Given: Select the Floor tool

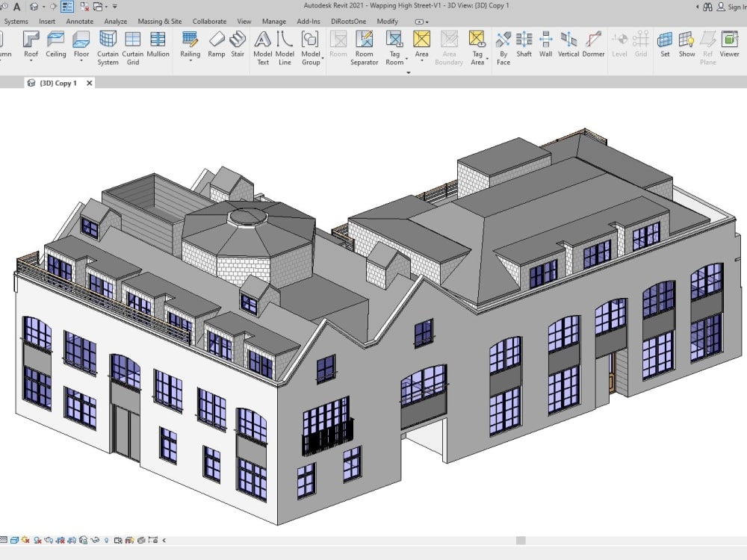Looking at the screenshot, I should [81, 45].
